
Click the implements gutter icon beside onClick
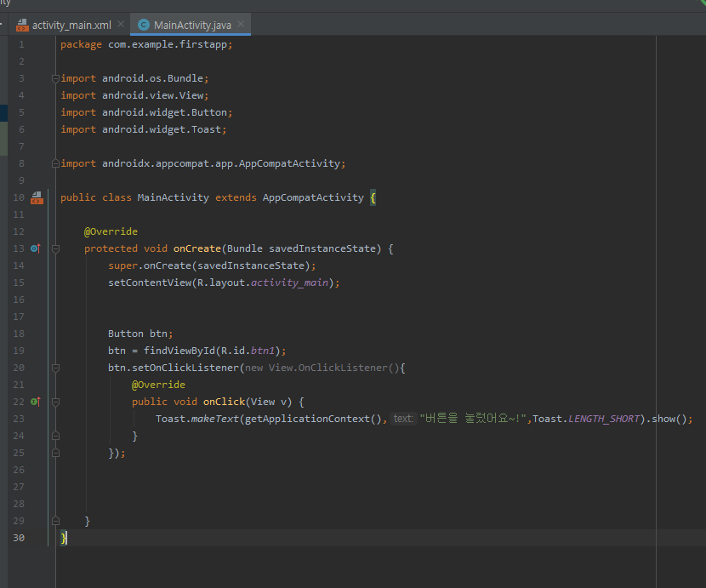click(x=36, y=402)
